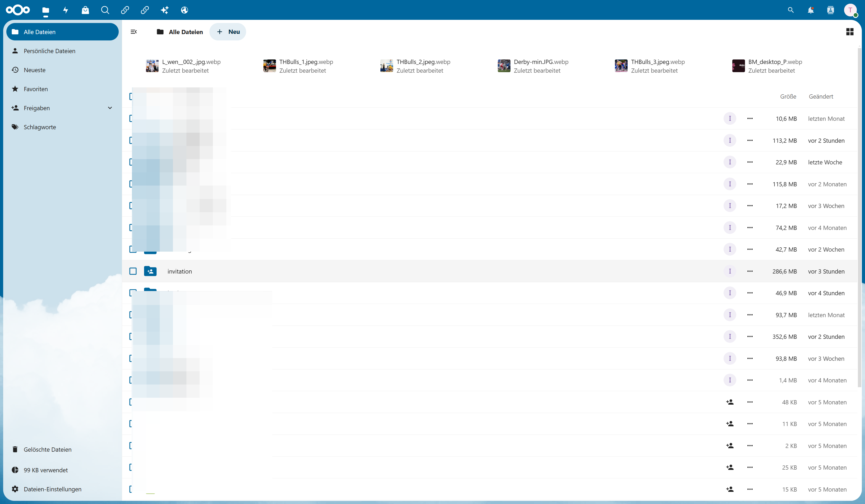This screenshot has height=504, width=865.
Task: Go to Persönliche Dateien
Action: tap(62, 51)
